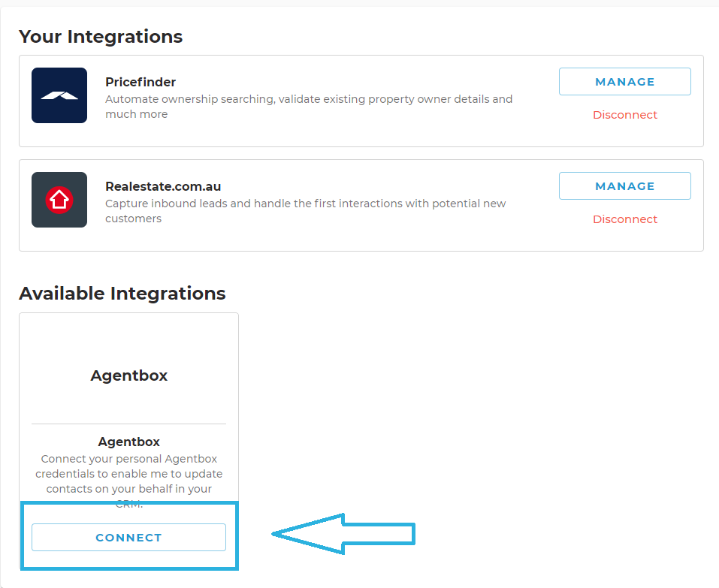Select the Pricefinder title text
Screen dimensions: 719x588
pyautogui.click(x=140, y=82)
